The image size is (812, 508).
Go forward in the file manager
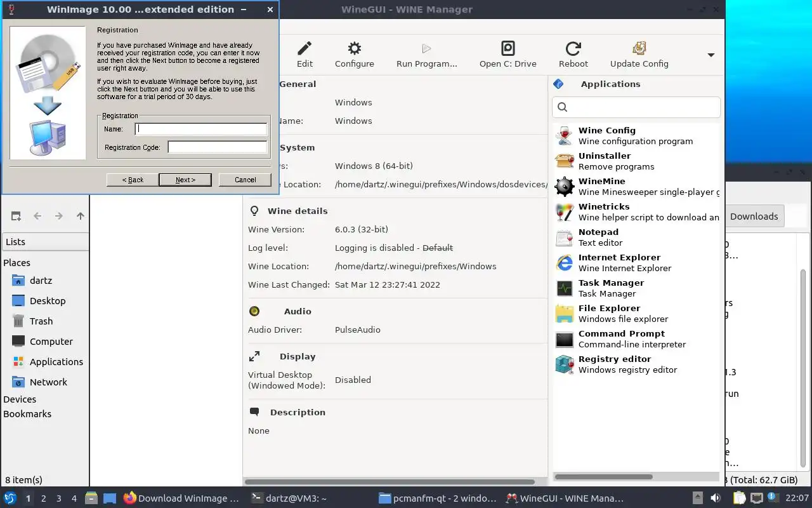[x=59, y=216]
